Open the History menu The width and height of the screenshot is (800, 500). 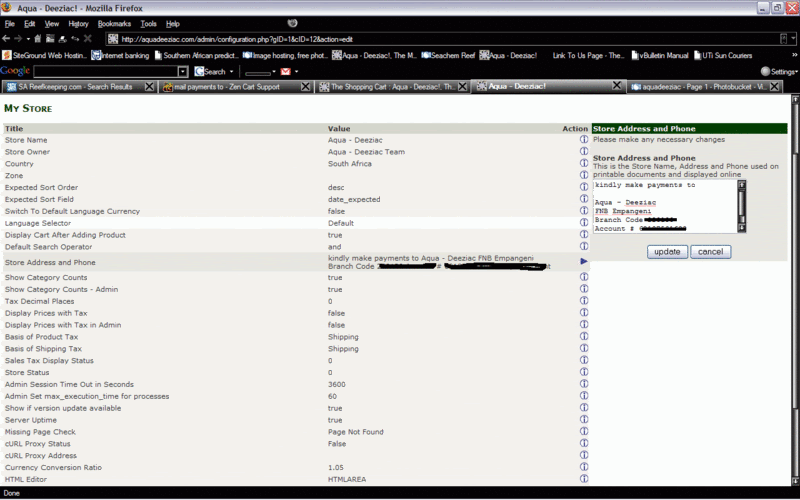[78, 23]
